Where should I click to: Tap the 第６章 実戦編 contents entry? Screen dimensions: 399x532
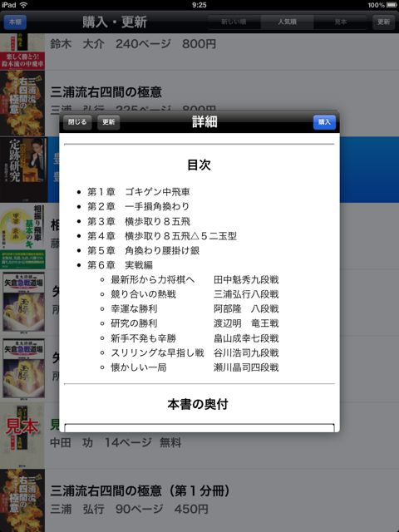point(120,265)
